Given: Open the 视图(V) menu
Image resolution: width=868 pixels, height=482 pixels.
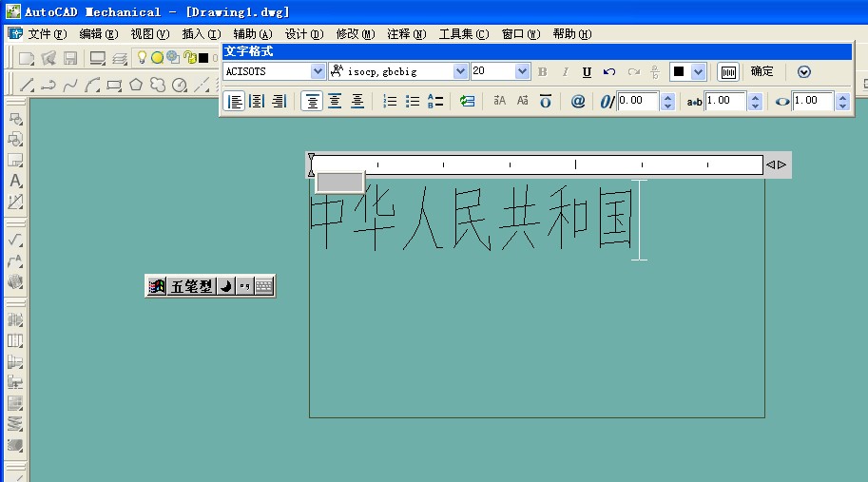Looking at the screenshot, I should (150, 34).
